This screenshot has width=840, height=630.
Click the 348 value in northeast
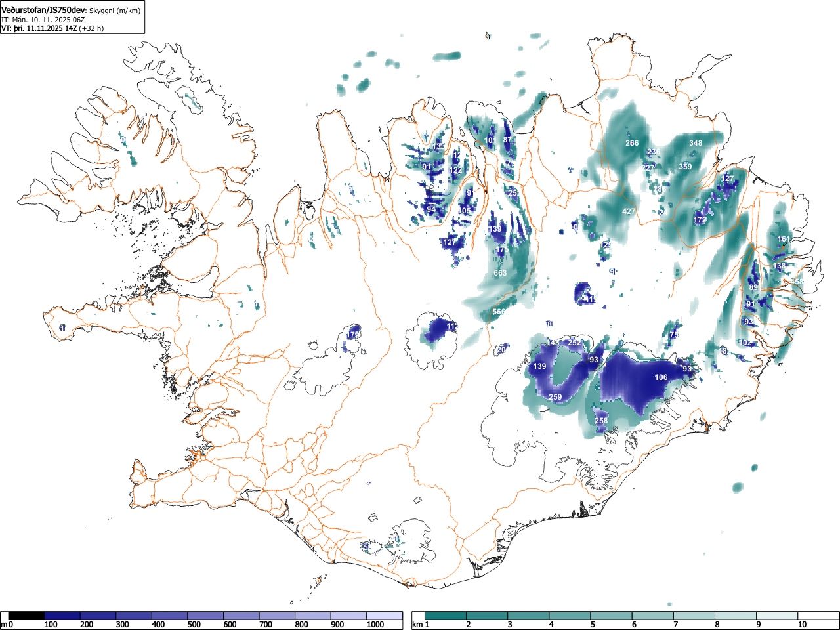[696, 143]
